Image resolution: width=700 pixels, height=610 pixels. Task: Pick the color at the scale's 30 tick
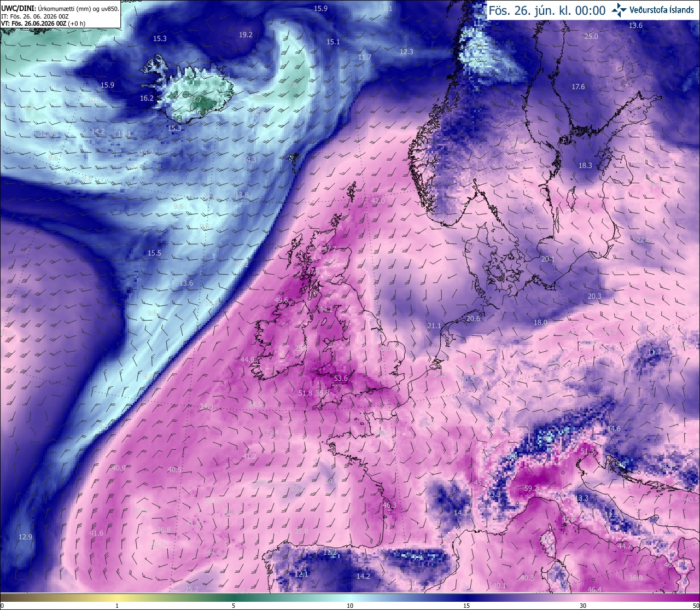[x=583, y=597]
